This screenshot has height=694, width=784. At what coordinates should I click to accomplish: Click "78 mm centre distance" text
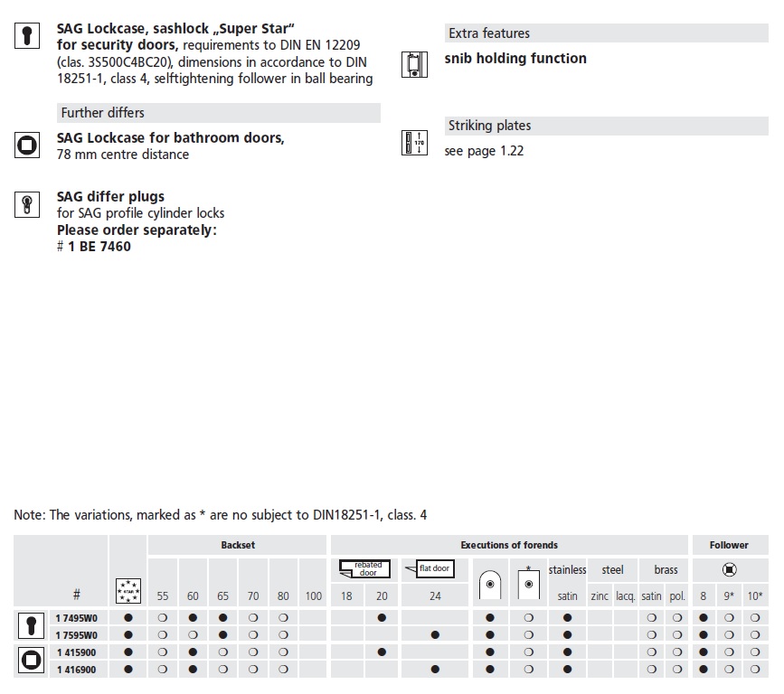(x=123, y=155)
